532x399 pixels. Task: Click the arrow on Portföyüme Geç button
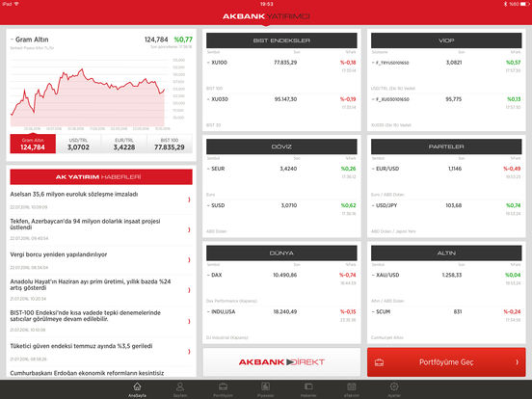(518, 362)
